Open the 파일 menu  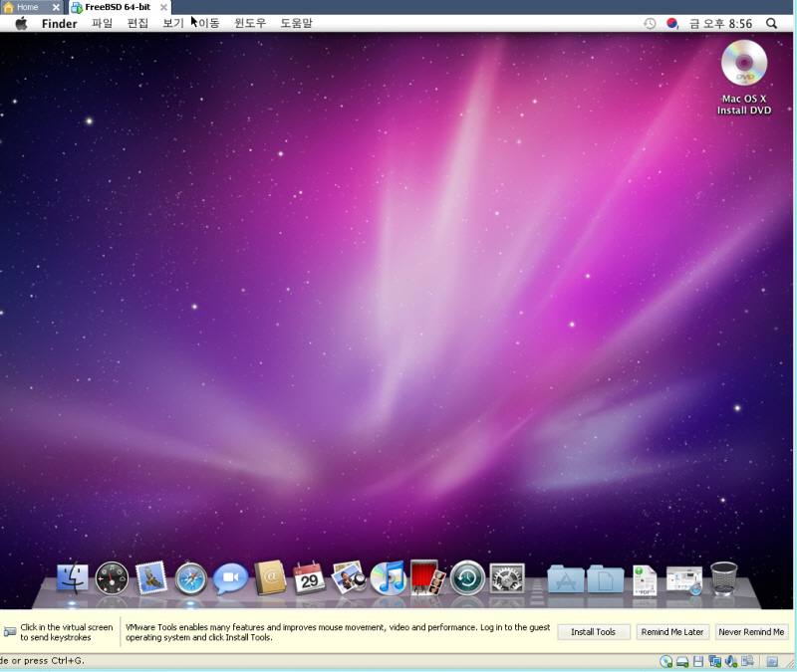[x=102, y=23]
